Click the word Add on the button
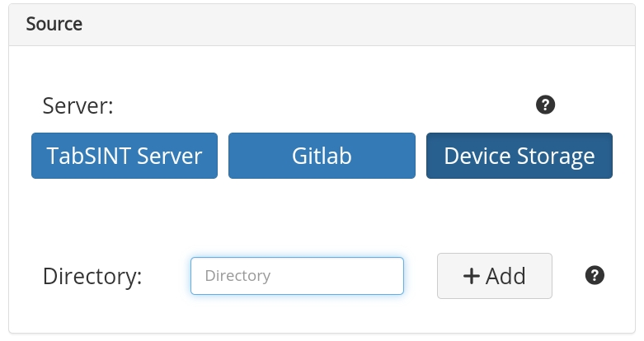The width and height of the screenshot is (644, 341). [505, 276]
